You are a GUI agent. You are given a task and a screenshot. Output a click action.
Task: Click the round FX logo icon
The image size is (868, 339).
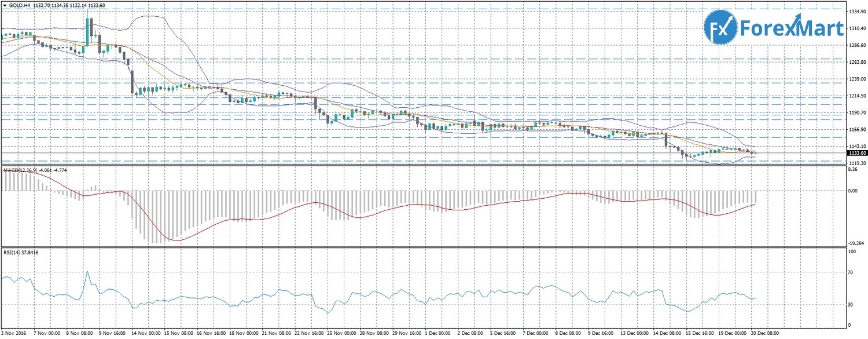(x=719, y=28)
